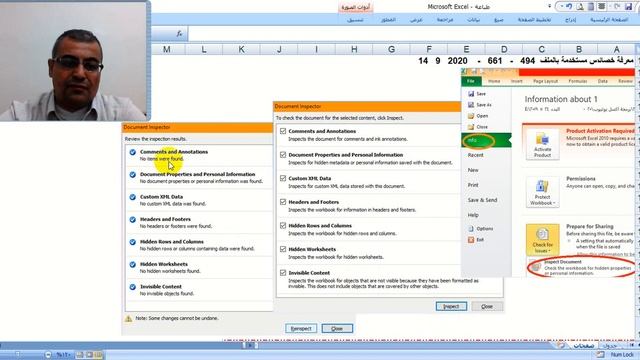Click Save As in the backstage menu
640x360 pixels.
coord(480,105)
